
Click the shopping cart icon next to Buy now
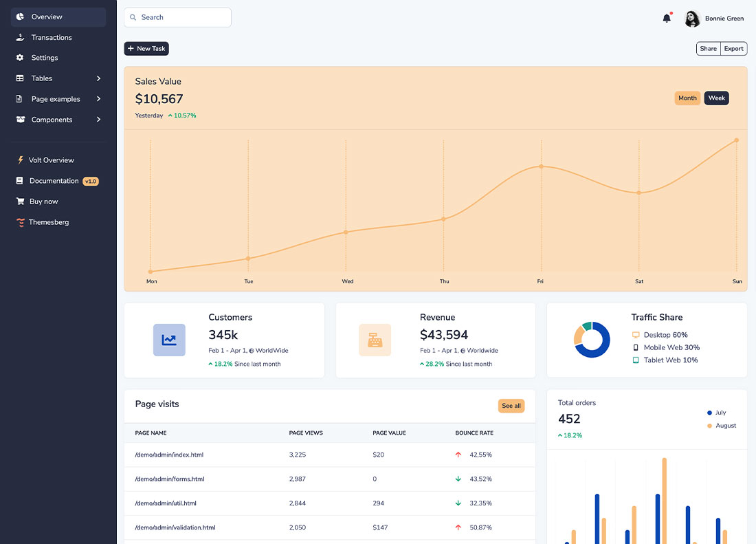(21, 202)
